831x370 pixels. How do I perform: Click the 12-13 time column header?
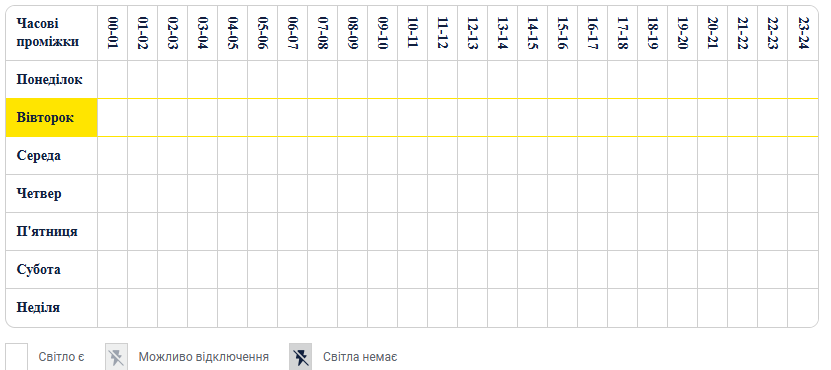click(472, 33)
